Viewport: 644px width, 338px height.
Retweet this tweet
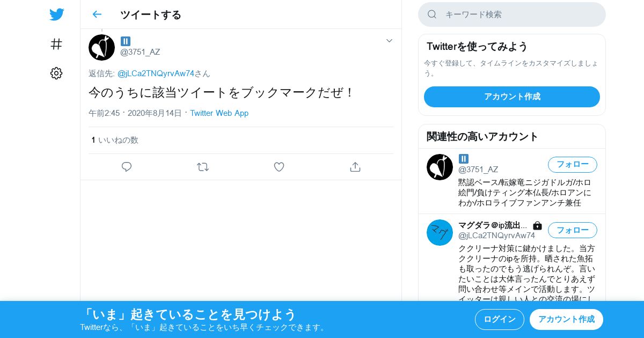[x=203, y=167]
